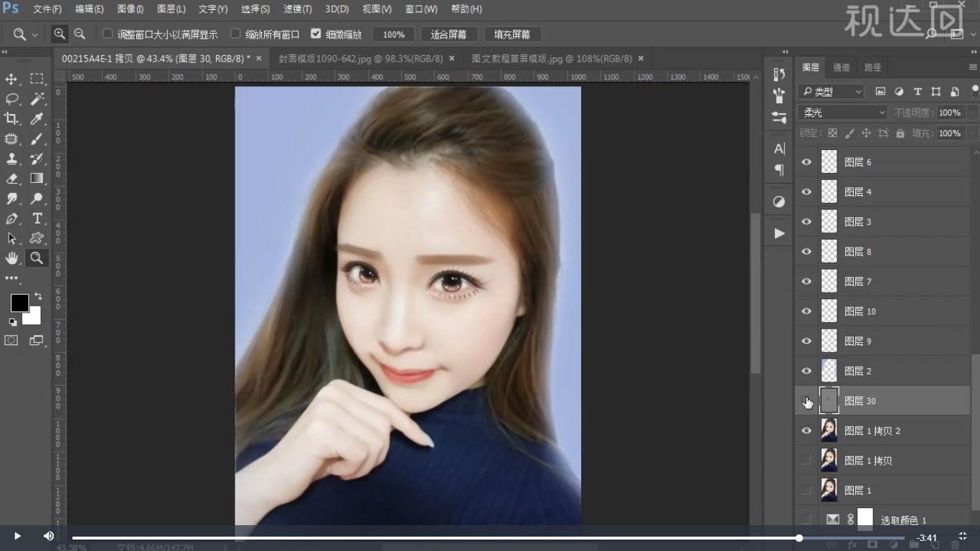Select the Eyedropper tool
980x551 pixels.
(x=37, y=118)
